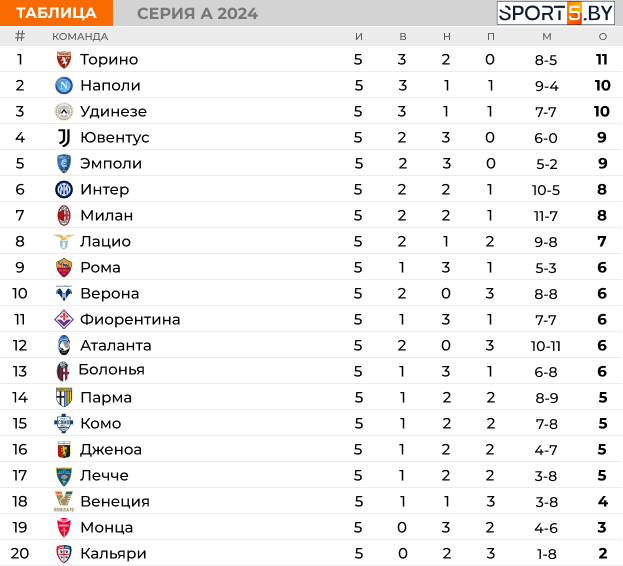Select the Atalanta club crest
This screenshot has height=566, width=623.
click(64, 345)
